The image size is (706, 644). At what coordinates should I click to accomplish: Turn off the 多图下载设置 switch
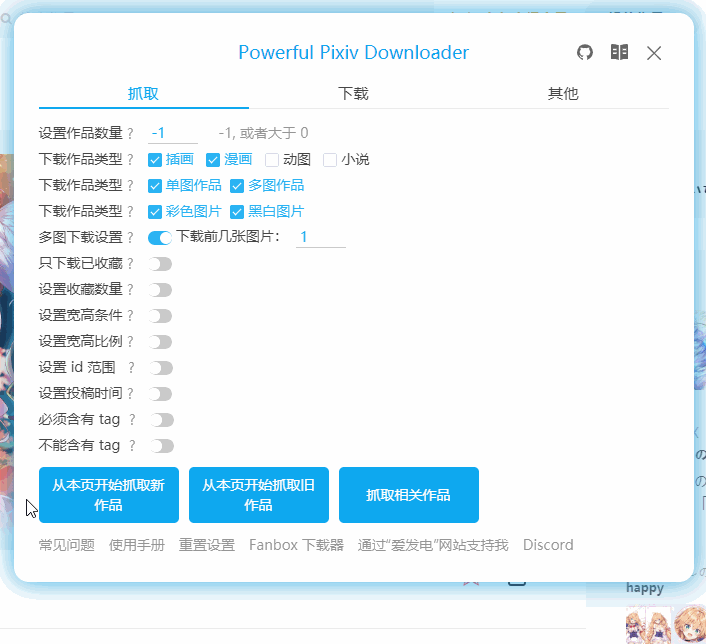point(160,238)
